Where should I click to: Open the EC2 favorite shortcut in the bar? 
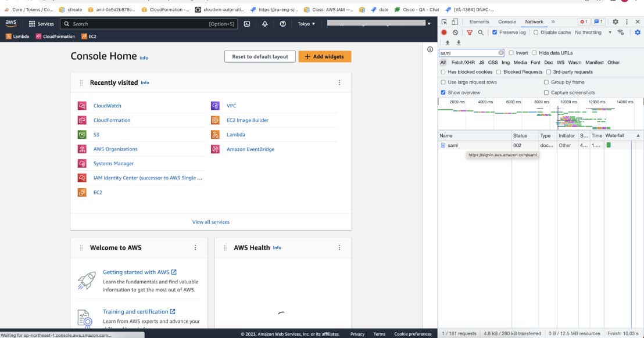[x=89, y=37]
